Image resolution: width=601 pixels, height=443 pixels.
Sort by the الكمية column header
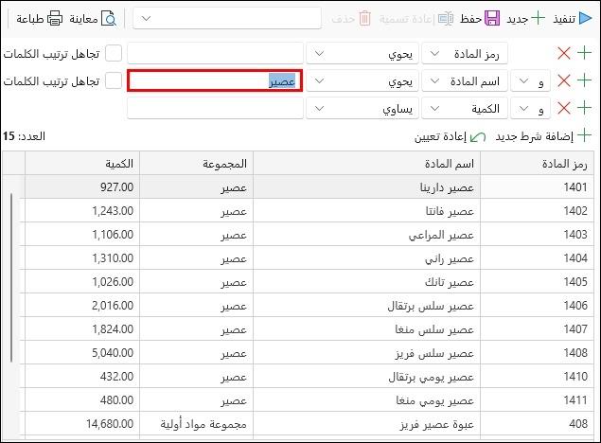[82, 164]
